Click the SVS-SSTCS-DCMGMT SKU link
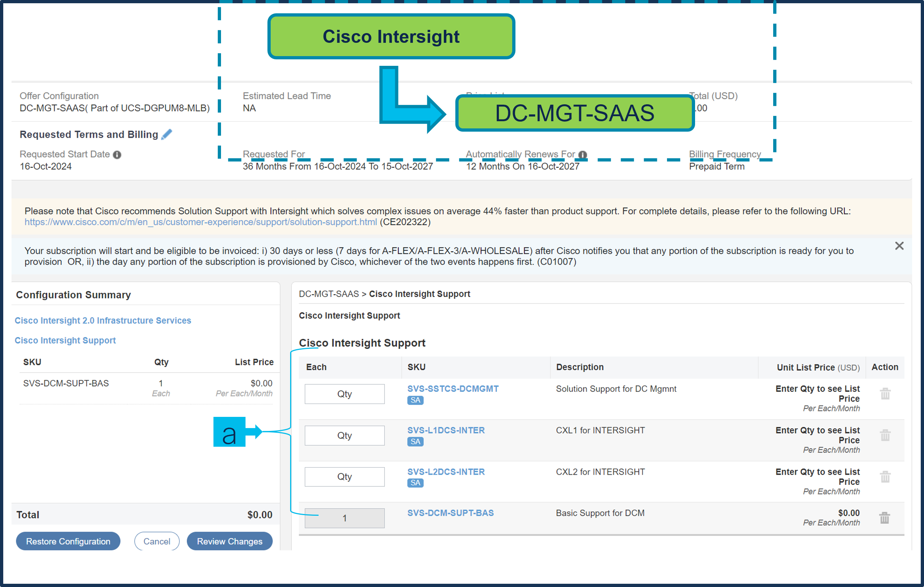The width and height of the screenshot is (924, 587). click(x=453, y=388)
